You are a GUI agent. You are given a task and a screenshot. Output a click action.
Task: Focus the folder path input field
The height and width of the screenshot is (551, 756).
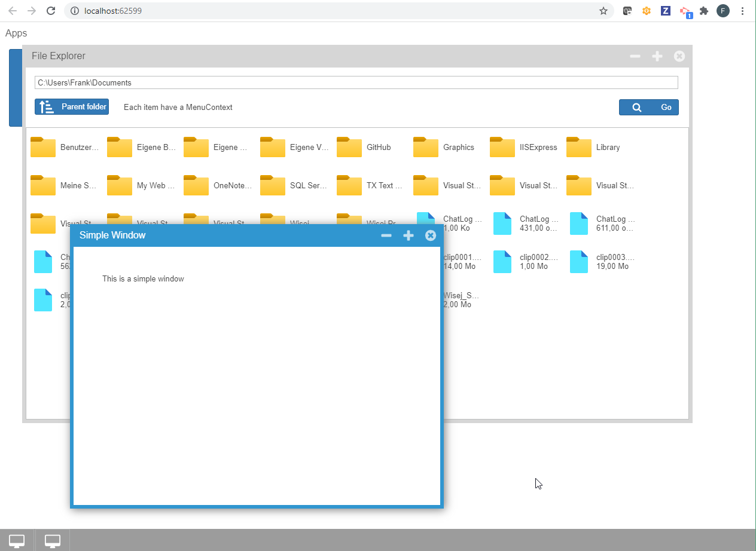[x=356, y=82]
